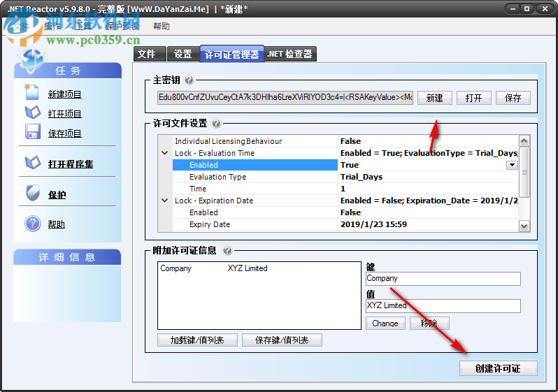Click the 任务 panel header

(68, 71)
